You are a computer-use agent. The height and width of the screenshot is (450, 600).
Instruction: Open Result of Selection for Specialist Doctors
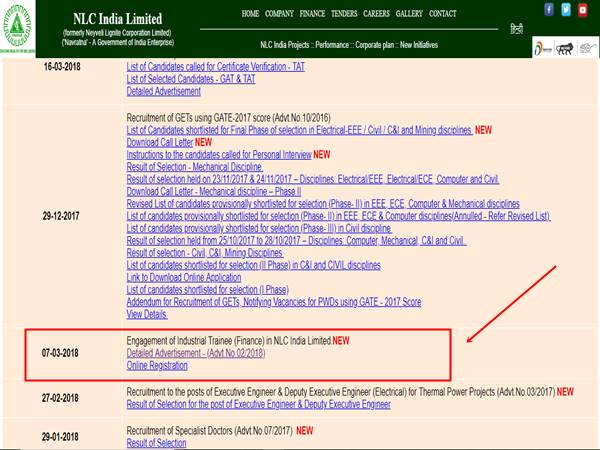pos(156,443)
